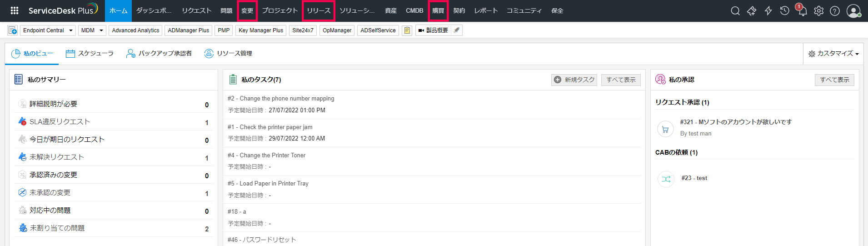
Task: Click すべて表示 in the 私のタスク panel
Action: point(621,80)
